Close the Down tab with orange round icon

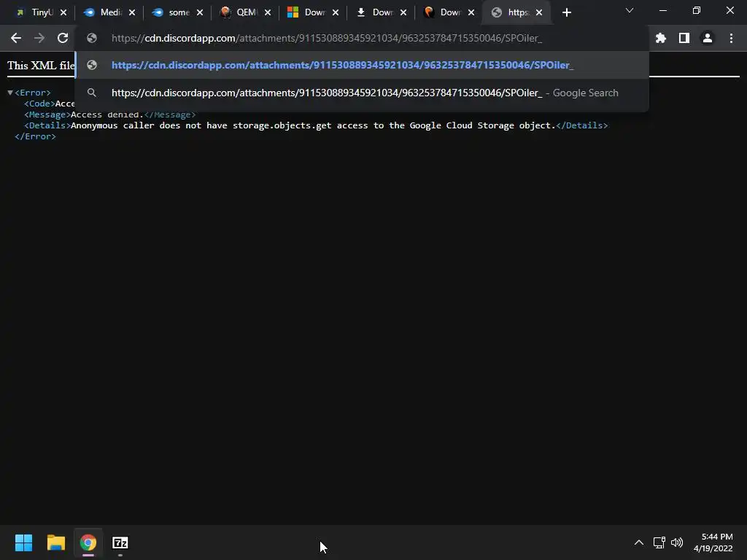tap(471, 12)
